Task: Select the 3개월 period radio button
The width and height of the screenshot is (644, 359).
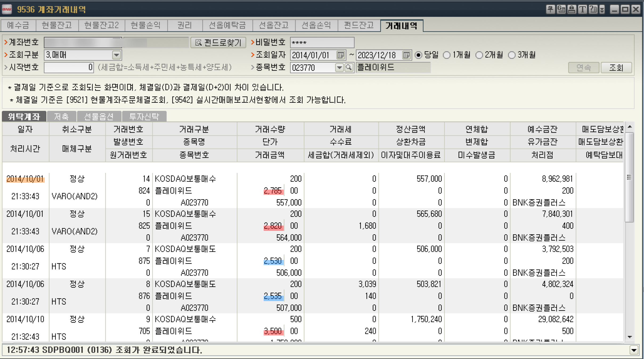Action: 512,55
